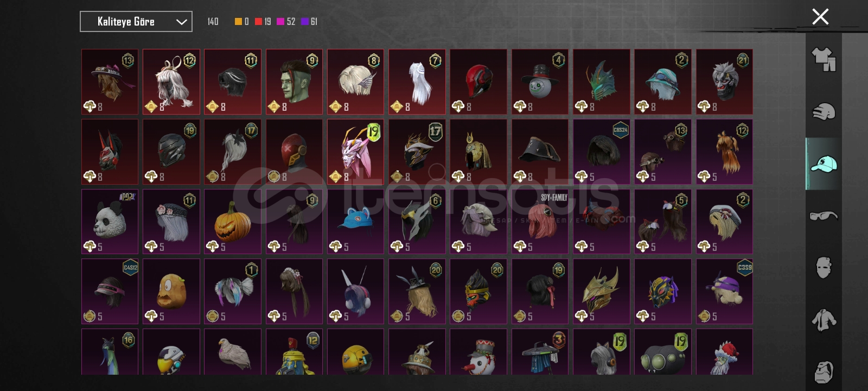868x391 pixels.
Task: Select the jacket category sidebar icon
Action: pos(824,320)
